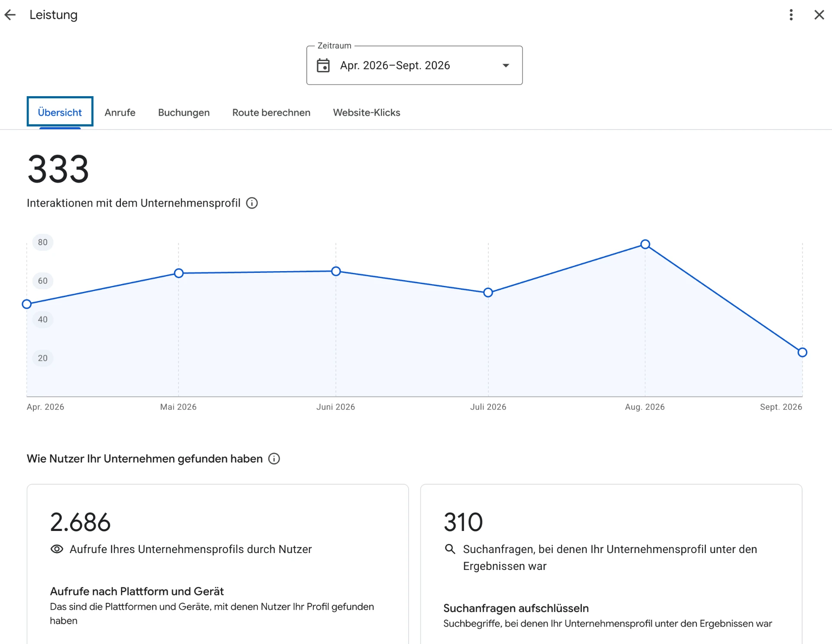Click info icon next to Interaktionen mit dem Unternehmensprofil
This screenshot has width=832, height=644.
[x=252, y=203]
